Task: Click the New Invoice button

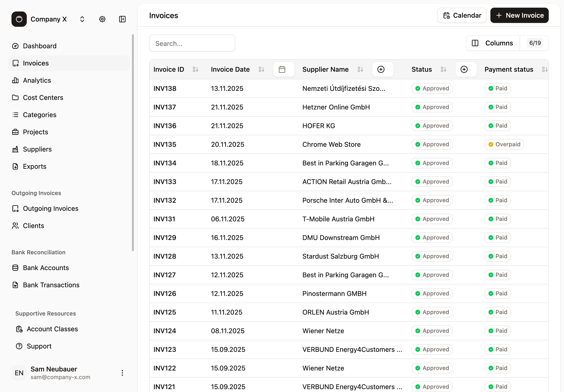Action: coord(519,15)
